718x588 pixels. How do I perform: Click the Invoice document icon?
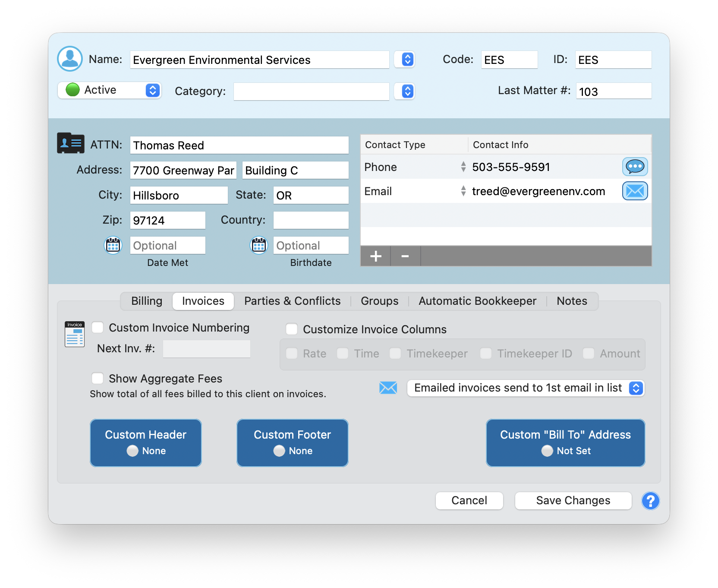(x=74, y=334)
